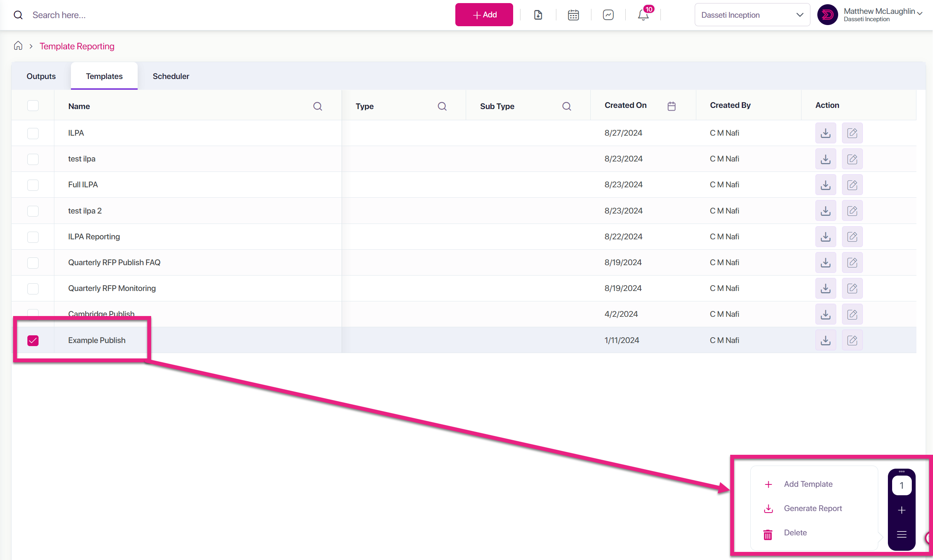Choose Delete from the menu
Viewport: 933px width, 560px height.
pyautogui.click(x=795, y=533)
